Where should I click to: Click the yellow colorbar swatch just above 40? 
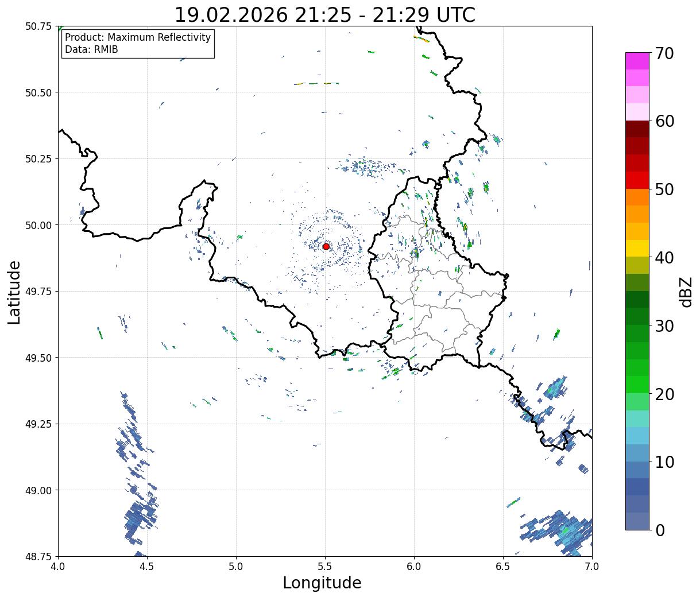(637, 248)
